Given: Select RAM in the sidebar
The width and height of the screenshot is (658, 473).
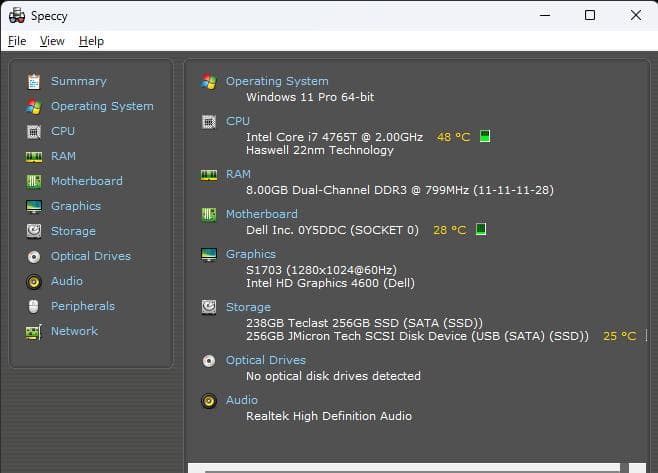Looking at the screenshot, I should pos(63,156).
